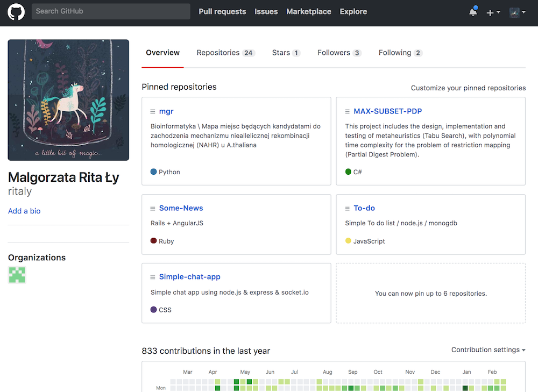Open the To-do repository
The width and height of the screenshot is (538, 392).
[x=364, y=208]
